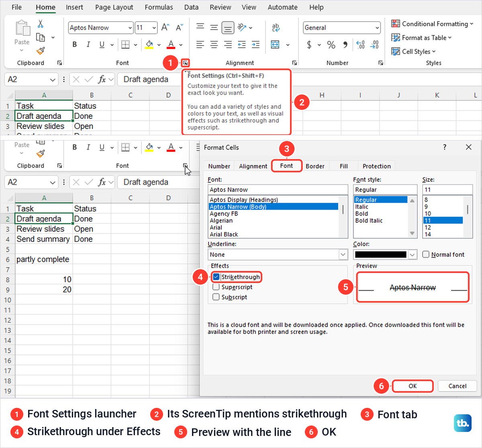Click Decrease Font Size icon
This screenshot has height=448, width=482.
point(179,27)
